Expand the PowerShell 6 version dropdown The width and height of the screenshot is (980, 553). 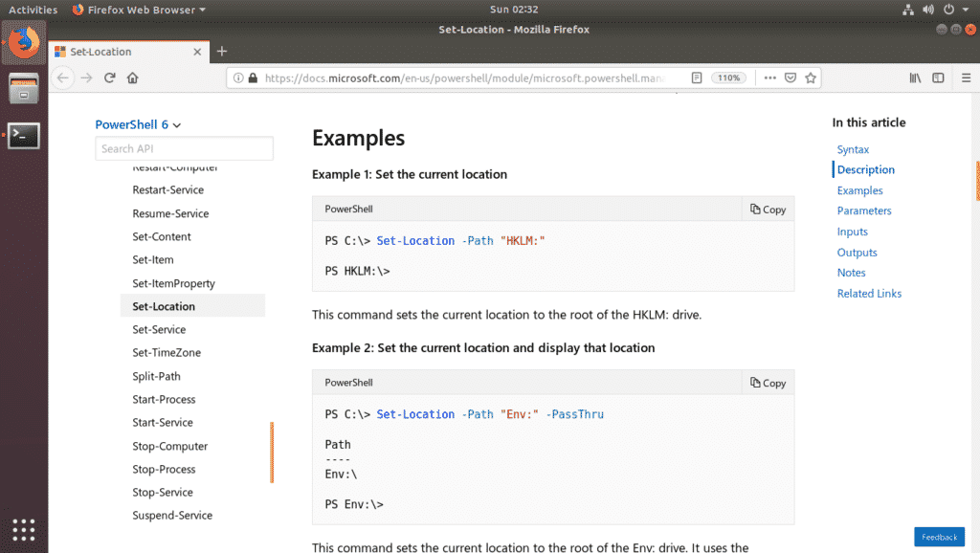pyautogui.click(x=138, y=124)
